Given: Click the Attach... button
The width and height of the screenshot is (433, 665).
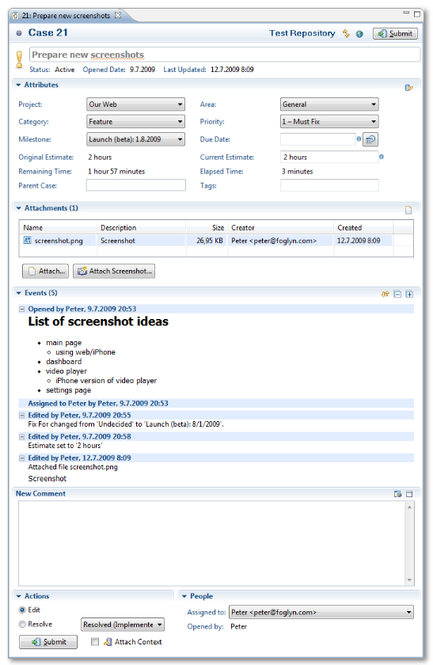Looking at the screenshot, I should point(45,271).
